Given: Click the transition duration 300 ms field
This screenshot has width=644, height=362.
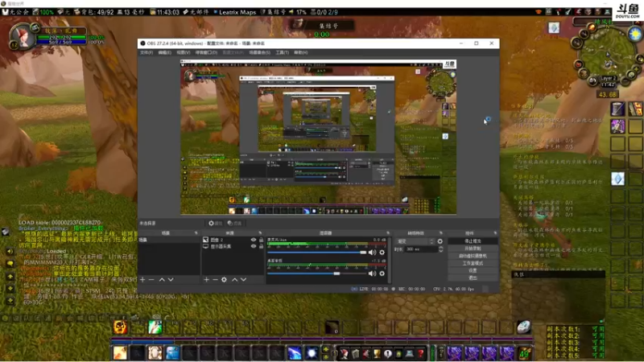Looking at the screenshot, I should pyautogui.click(x=420, y=249).
